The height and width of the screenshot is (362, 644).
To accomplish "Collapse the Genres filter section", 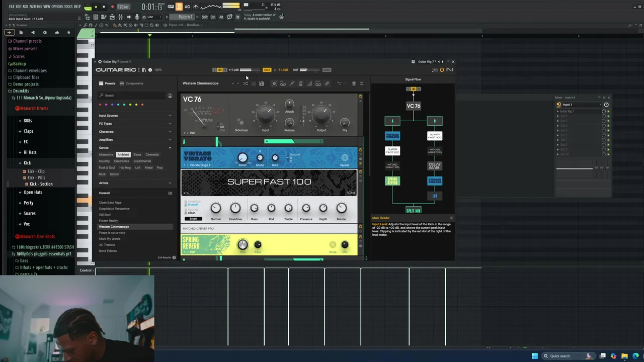I will click(x=134, y=148).
